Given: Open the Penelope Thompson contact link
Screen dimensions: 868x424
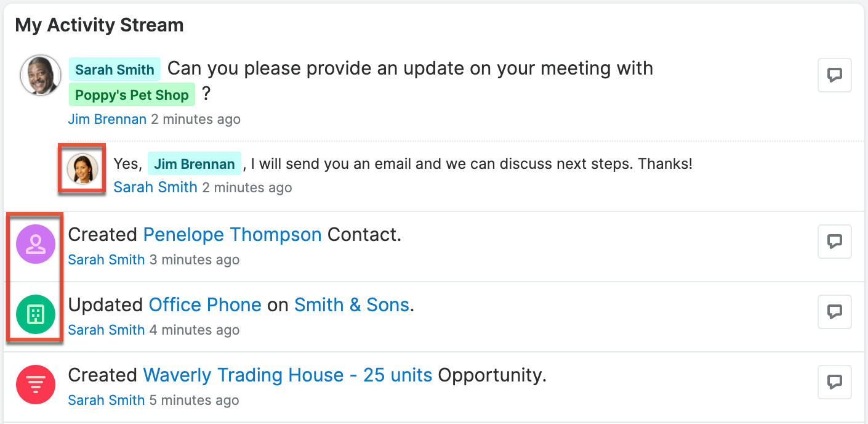Looking at the screenshot, I should pos(232,235).
